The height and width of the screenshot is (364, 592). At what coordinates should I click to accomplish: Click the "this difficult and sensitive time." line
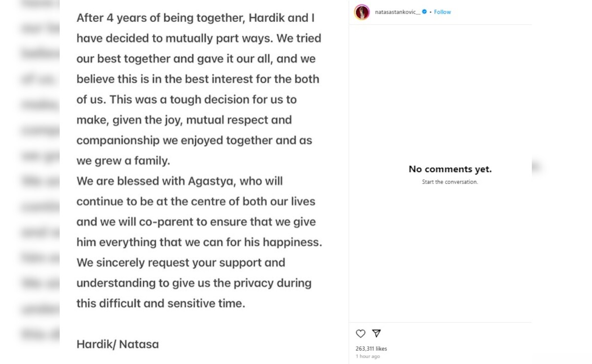(160, 303)
